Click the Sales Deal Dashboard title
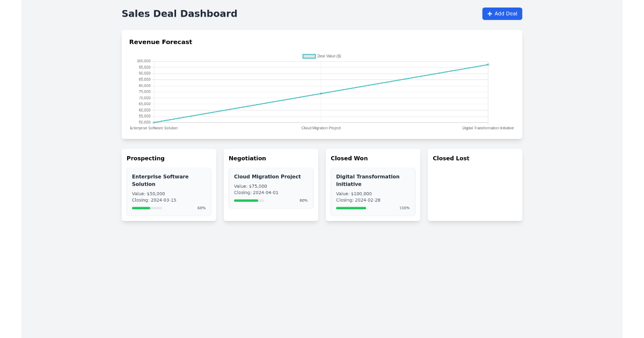Screen dimensions: 644x338 (179, 13)
